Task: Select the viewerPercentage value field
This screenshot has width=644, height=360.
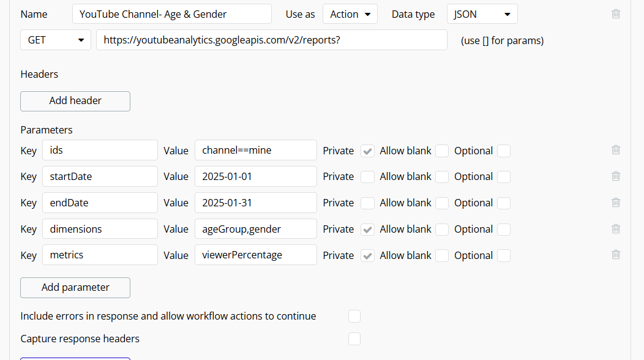Action: pyautogui.click(x=255, y=255)
